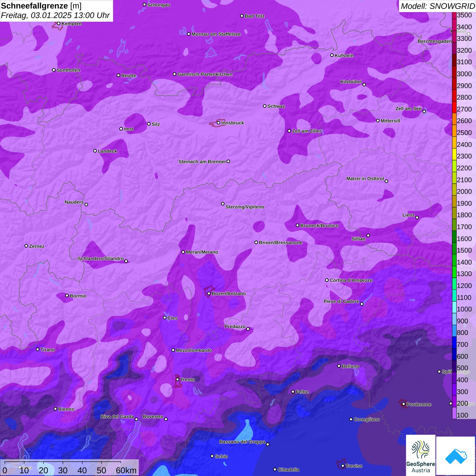Click the Cortina d'Ampezzo location dot
Image resolution: width=476 pixels, height=476 pixels.
pyautogui.click(x=327, y=280)
